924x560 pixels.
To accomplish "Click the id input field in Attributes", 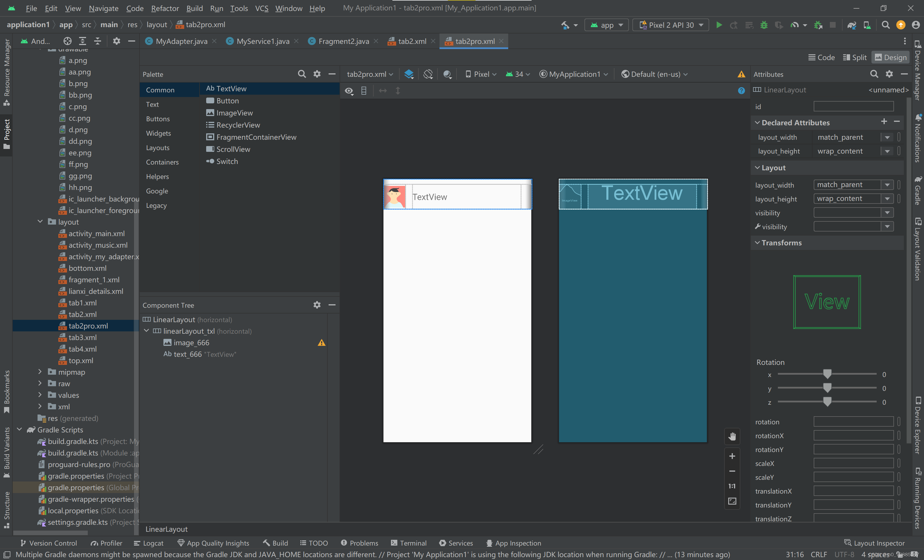I will (x=854, y=106).
